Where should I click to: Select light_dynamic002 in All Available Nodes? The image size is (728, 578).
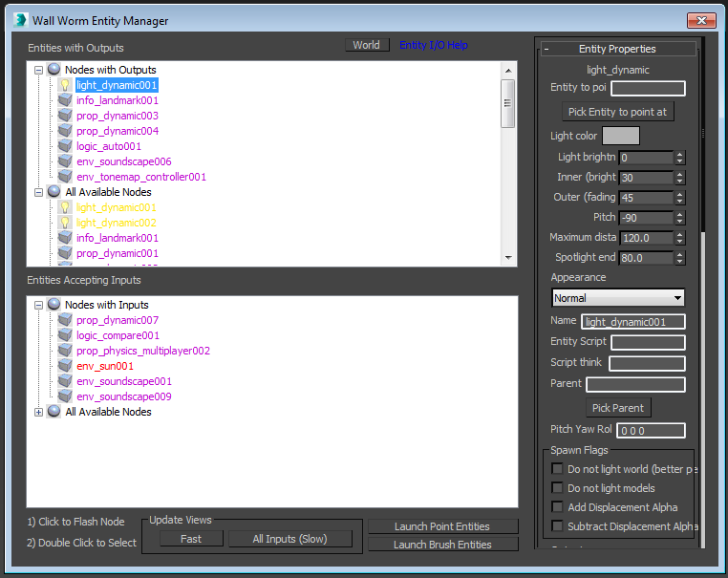pyautogui.click(x=116, y=223)
